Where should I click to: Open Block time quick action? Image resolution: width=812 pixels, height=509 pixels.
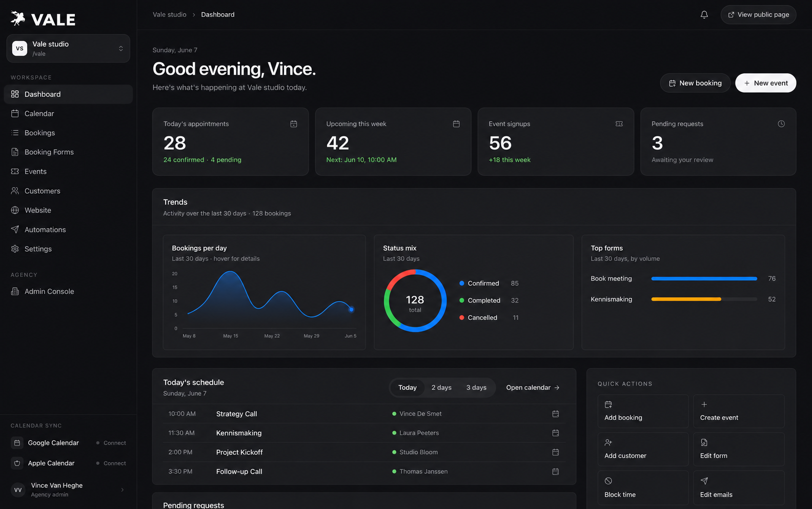click(643, 488)
